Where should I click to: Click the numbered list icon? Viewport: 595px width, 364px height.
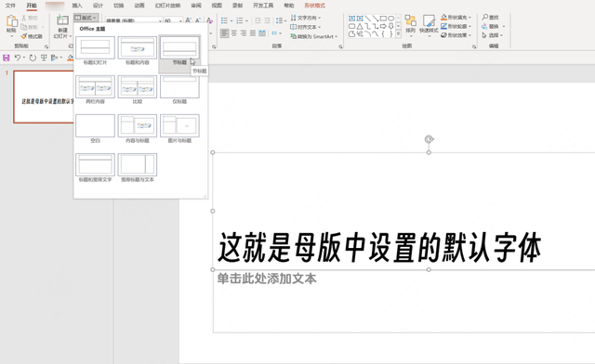pyautogui.click(x=240, y=20)
